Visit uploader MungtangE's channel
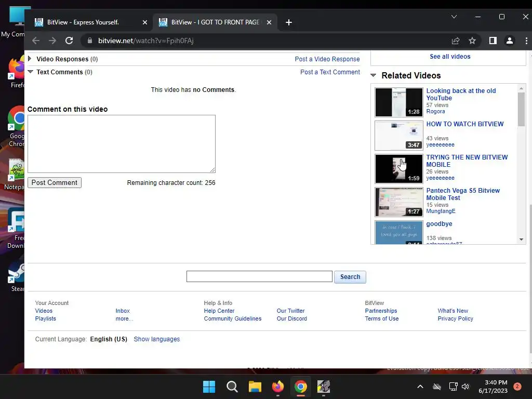This screenshot has height=399, width=532. click(441, 211)
